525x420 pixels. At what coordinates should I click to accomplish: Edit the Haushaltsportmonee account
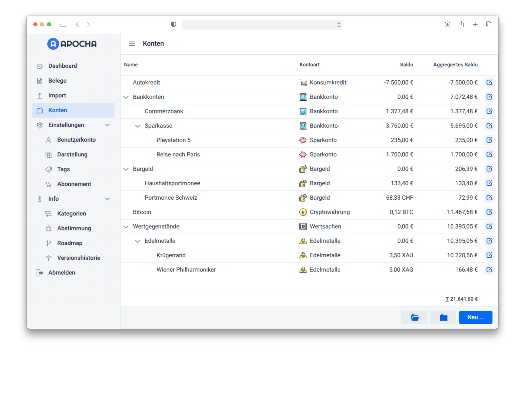(489, 183)
